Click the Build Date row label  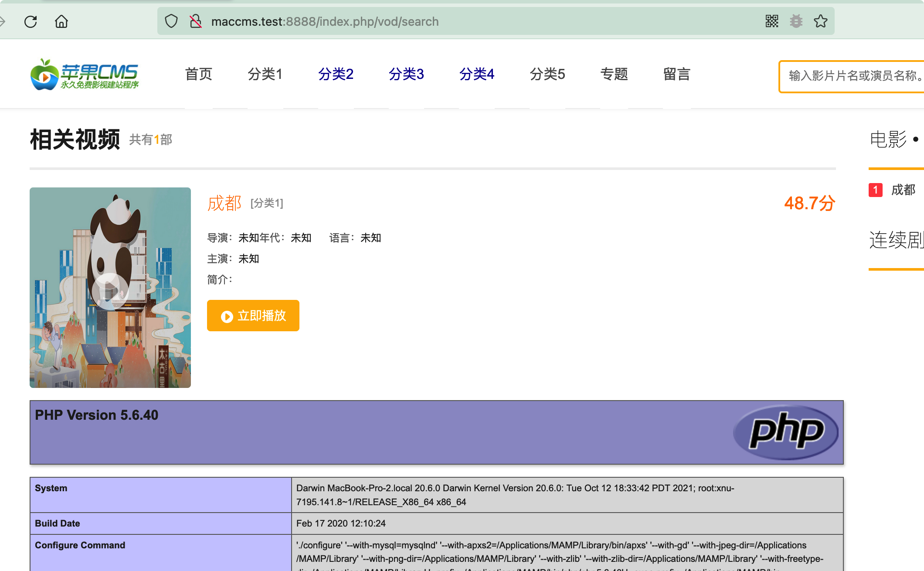coord(58,523)
